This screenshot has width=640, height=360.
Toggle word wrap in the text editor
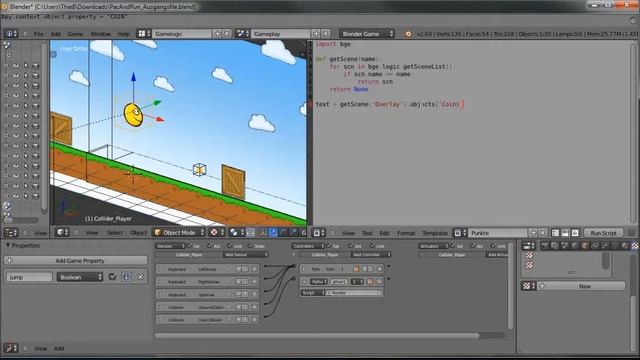pos(565,233)
